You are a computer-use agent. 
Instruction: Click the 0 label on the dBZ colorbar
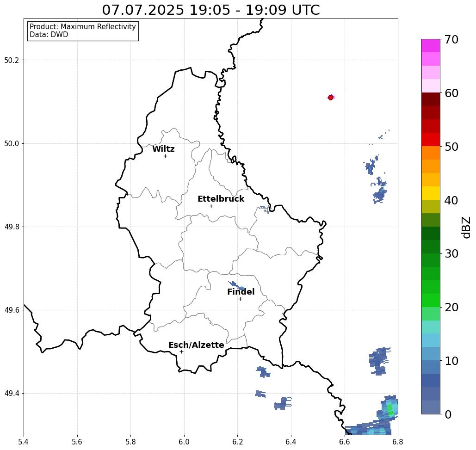pos(448,414)
